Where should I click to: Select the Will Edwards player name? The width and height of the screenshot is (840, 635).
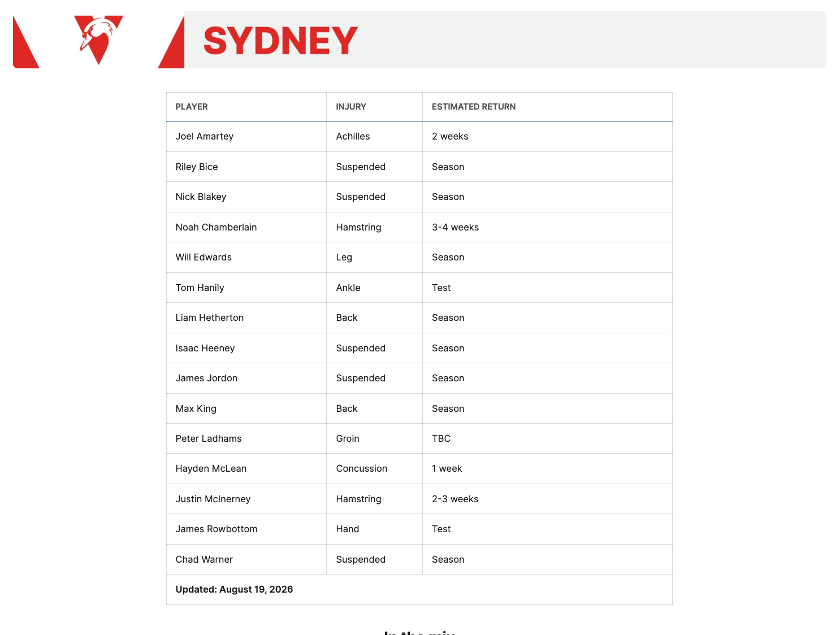click(x=203, y=258)
